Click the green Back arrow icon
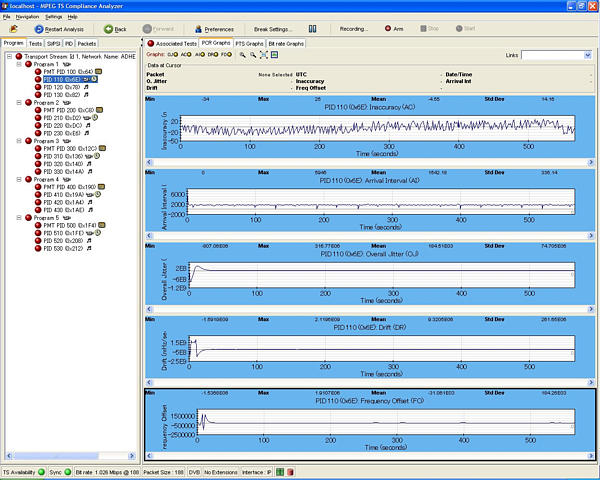The image size is (600, 480). 108,29
